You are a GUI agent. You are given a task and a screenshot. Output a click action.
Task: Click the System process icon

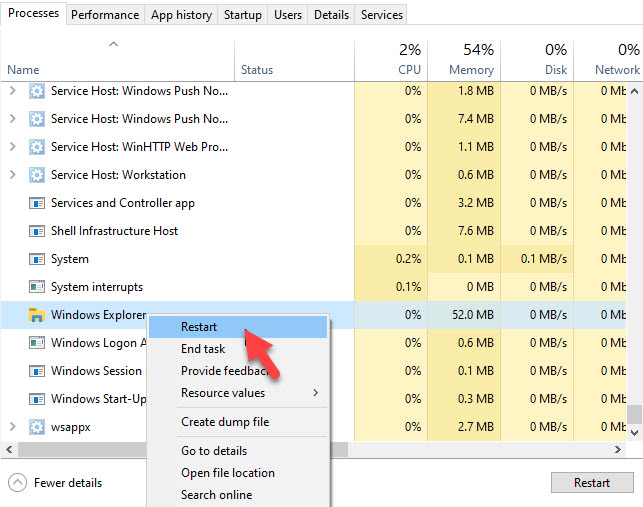click(36, 259)
